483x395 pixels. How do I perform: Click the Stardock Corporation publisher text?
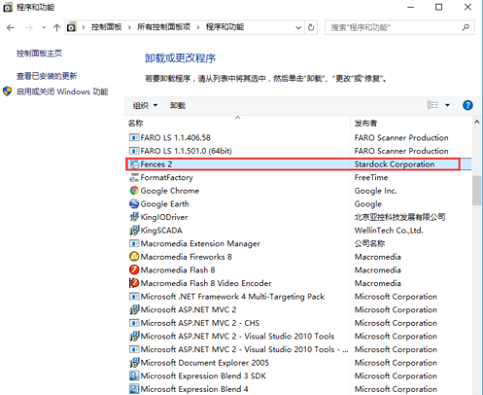394,164
